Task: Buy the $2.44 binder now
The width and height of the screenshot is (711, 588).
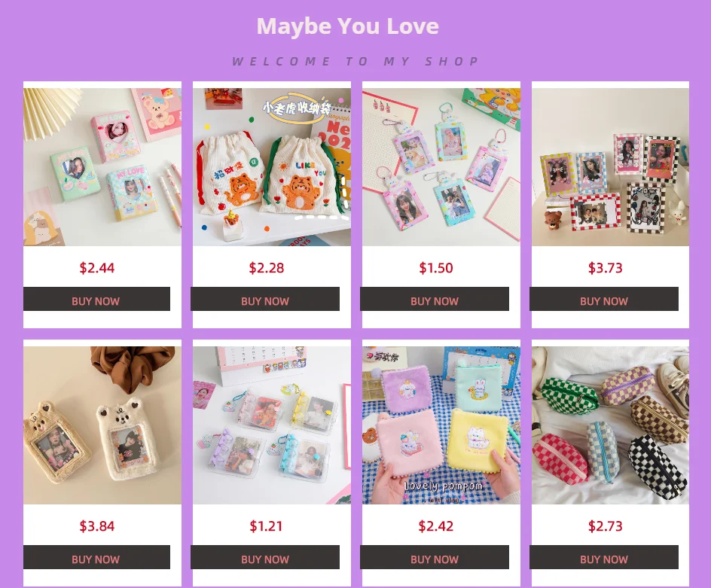Action: [96, 299]
